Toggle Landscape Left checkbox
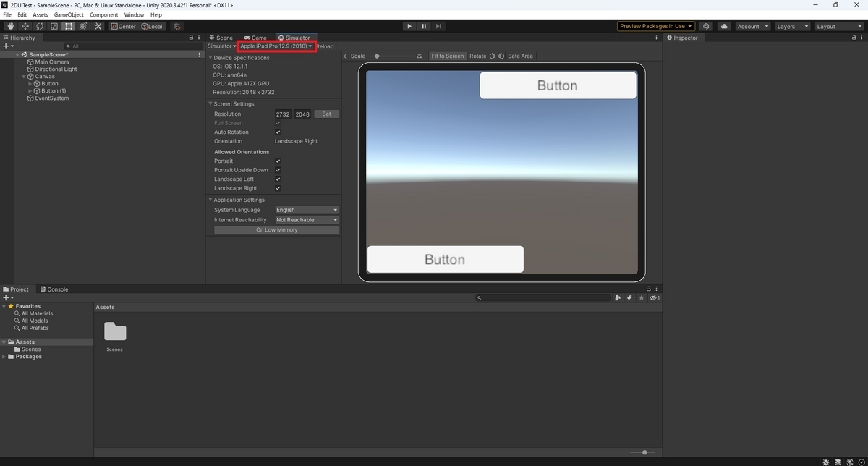868x466 pixels. point(278,179)
